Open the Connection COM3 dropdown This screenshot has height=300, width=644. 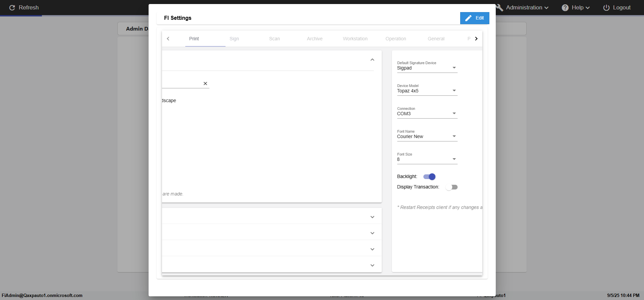click(x=427, y=114)
